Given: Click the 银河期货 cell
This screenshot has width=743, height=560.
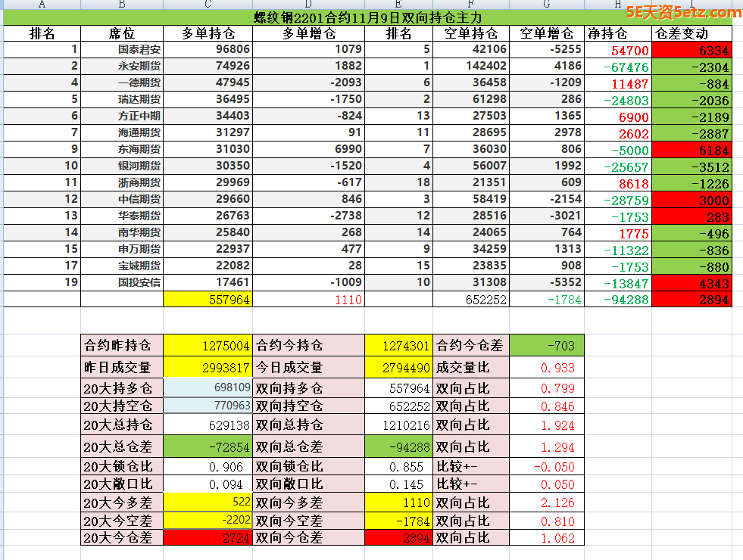Looking at the screenshot, I should click(122, 166).
